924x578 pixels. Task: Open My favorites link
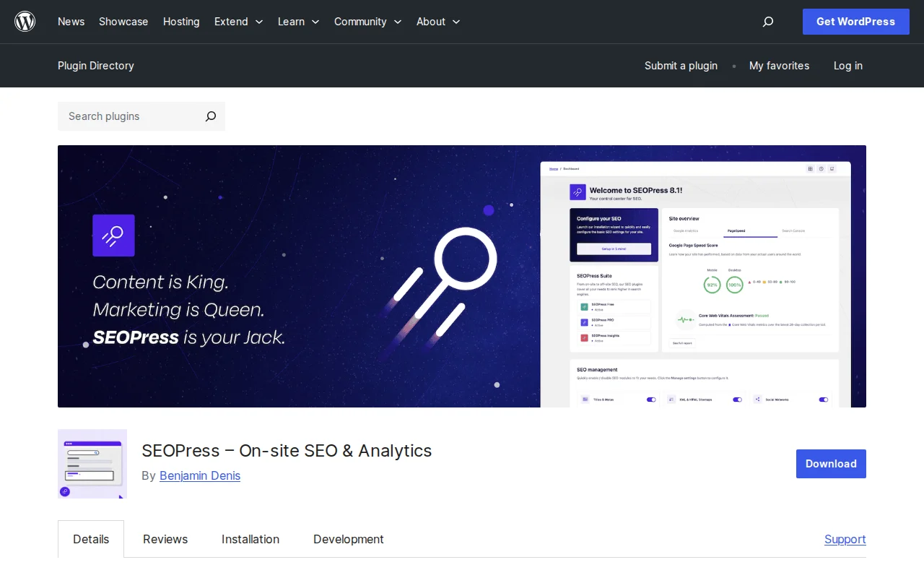coord(779,66)
